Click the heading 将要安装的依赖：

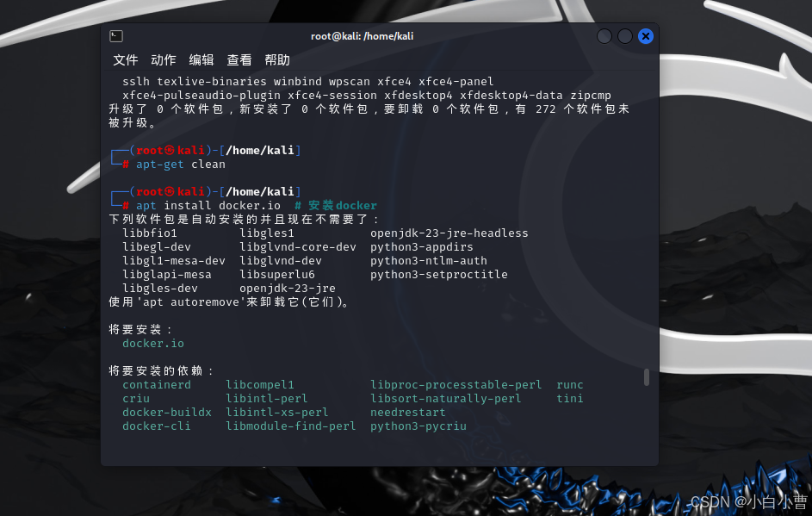pos(162,371)
